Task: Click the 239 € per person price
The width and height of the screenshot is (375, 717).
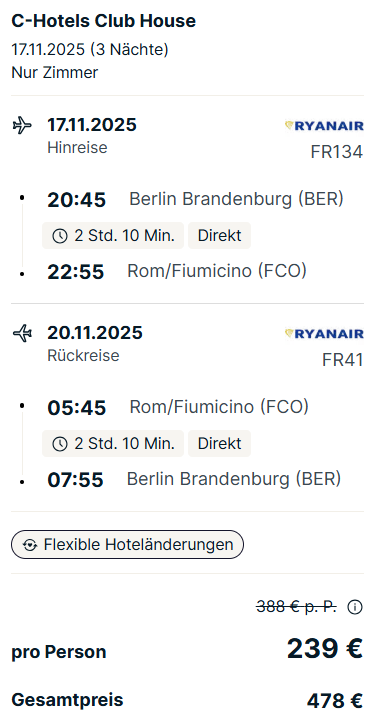Action: [325, 648]
